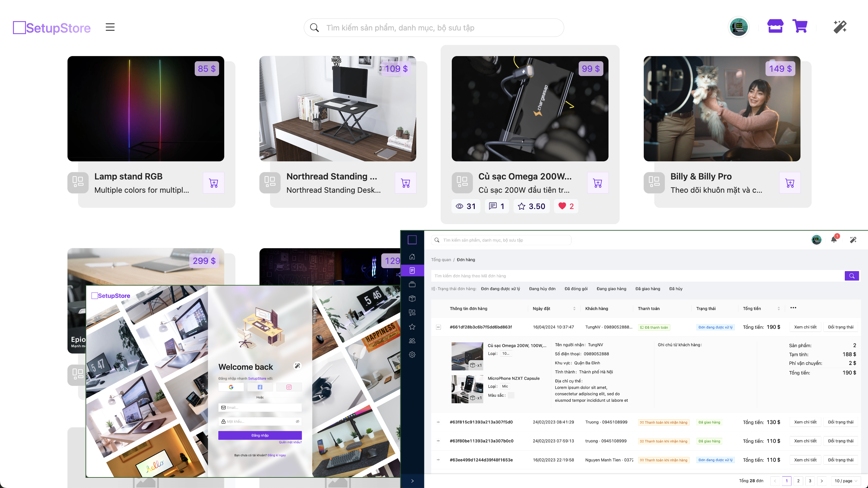Open the customers icon in admin sidebar
The width and height of the screenshot is (868, 488).
coord(412,341)
